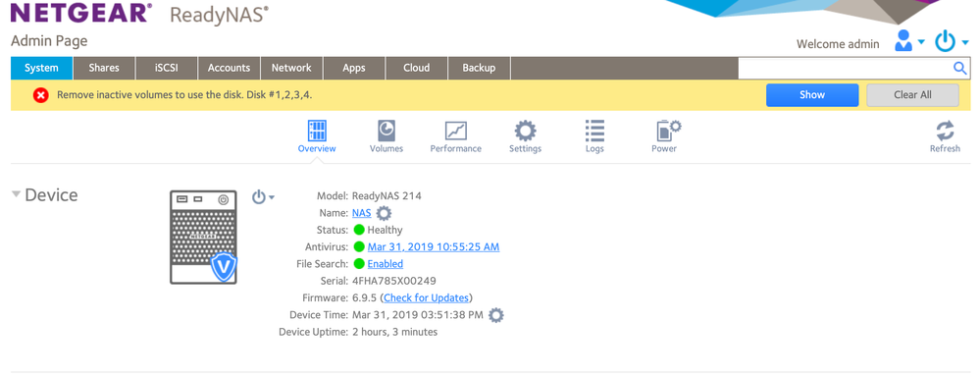Open the antivirus date link
This screenshot has width=980, height=375.
(x=434, y=246)
